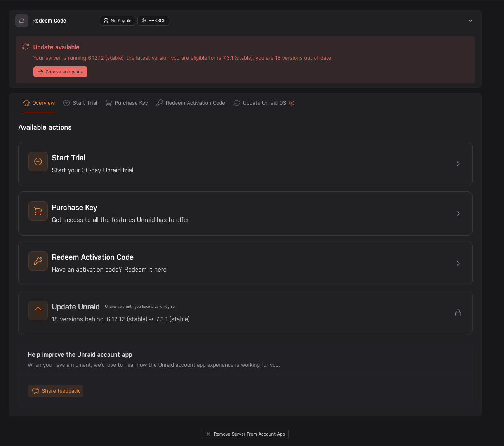Click the Update Unraid card title
504x446 pixels.
click(76, 307)
